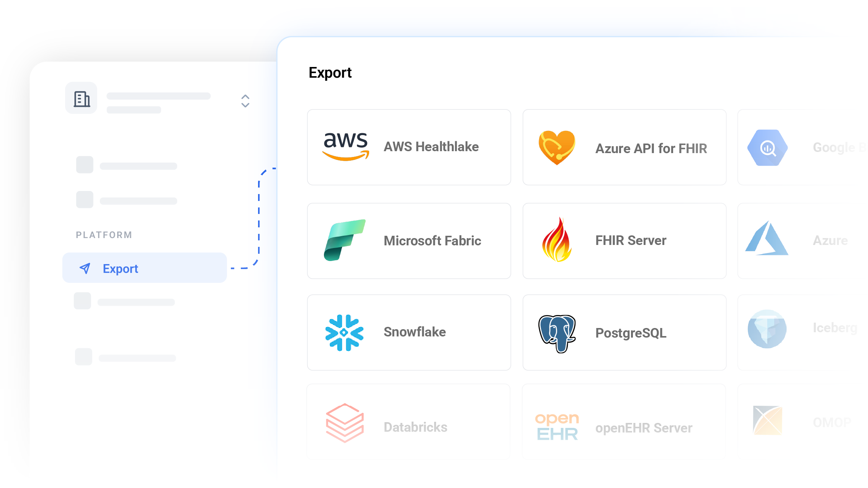Click the paper plane Export icon

click(85, 268)
